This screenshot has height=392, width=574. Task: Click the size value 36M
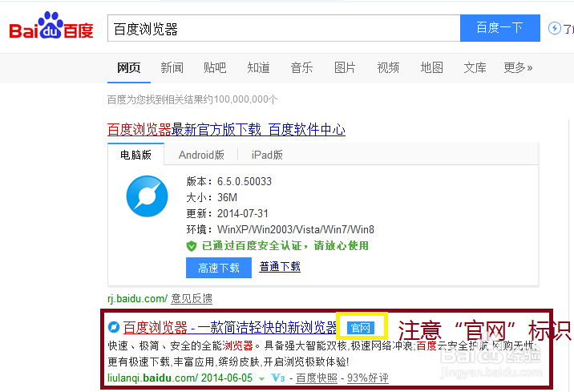tap(227, 198)
